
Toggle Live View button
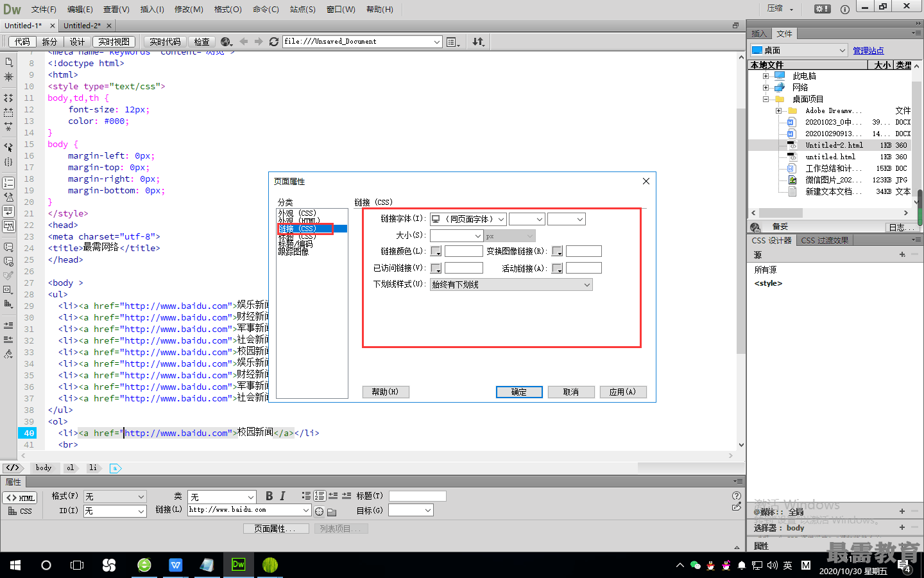[x=114, y=42]
